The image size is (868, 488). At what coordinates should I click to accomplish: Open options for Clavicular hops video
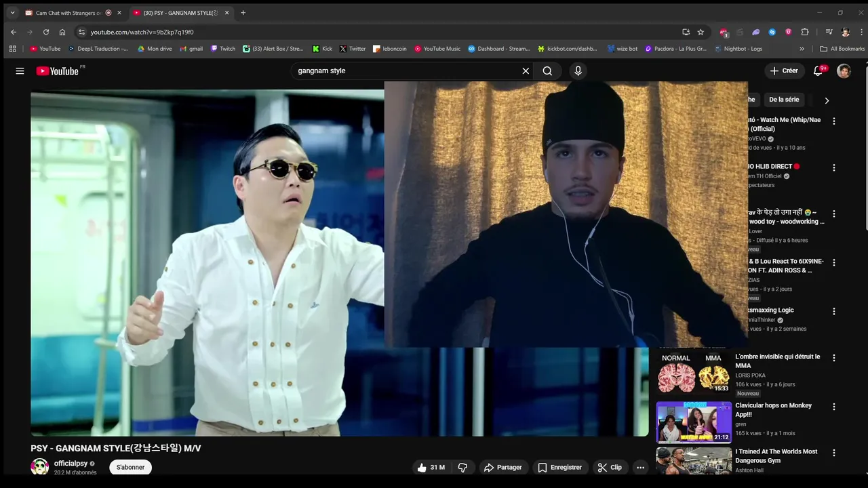click(x=834, y=407)
